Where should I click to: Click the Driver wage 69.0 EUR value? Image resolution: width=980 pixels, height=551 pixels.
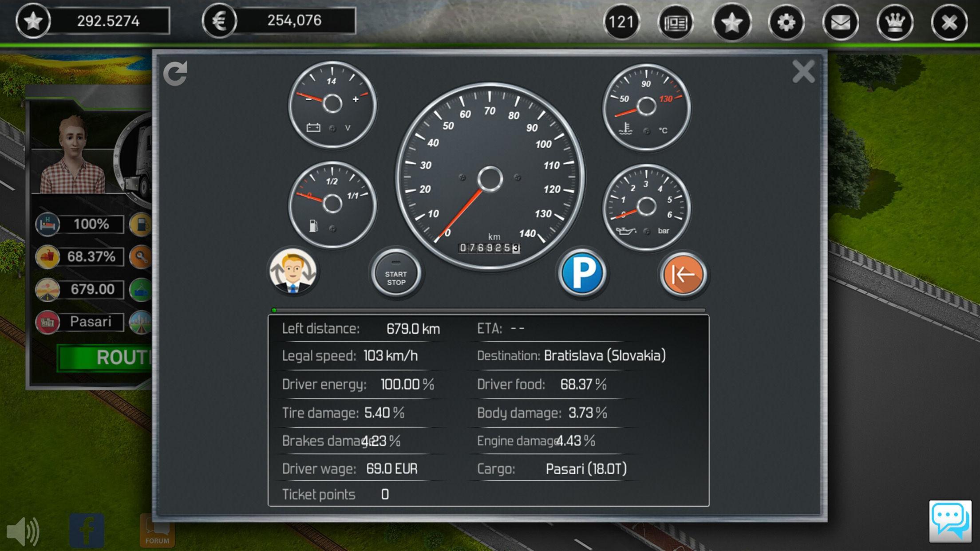click(392, 469)
